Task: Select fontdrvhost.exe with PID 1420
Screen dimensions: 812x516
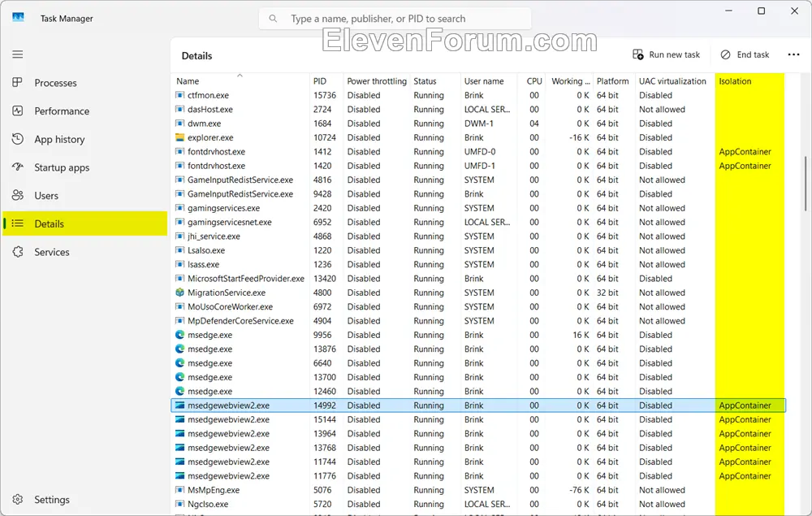Action: click(217, 166)
